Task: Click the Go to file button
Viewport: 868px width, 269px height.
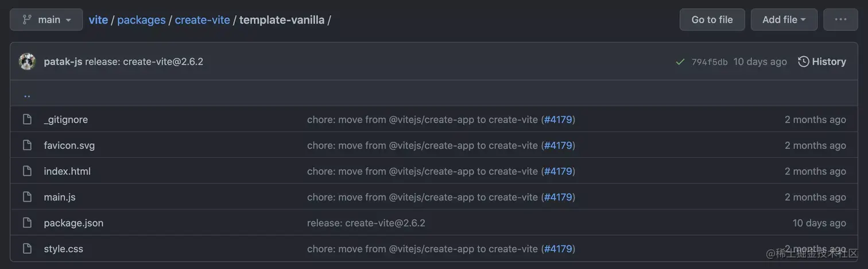Action: [712, 20]
